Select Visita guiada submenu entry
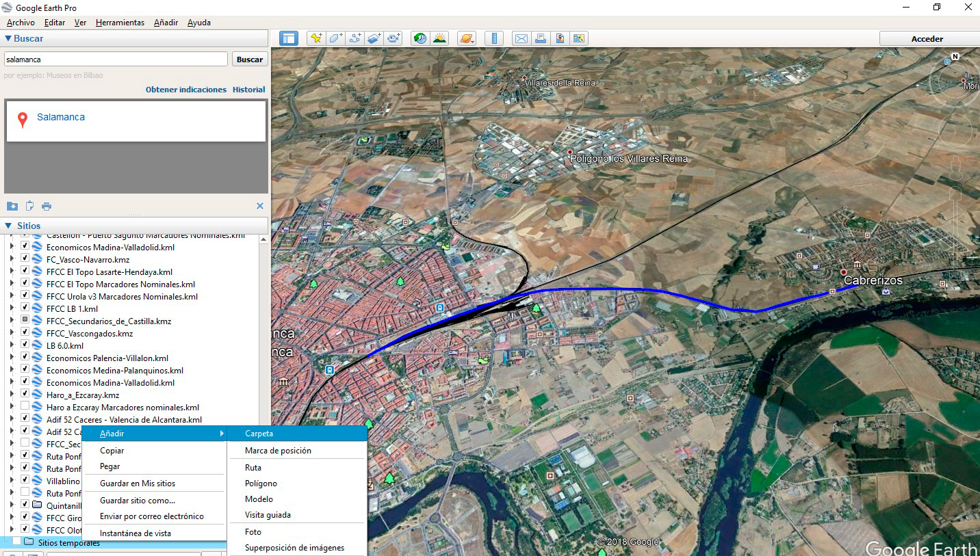 [298, 515]
